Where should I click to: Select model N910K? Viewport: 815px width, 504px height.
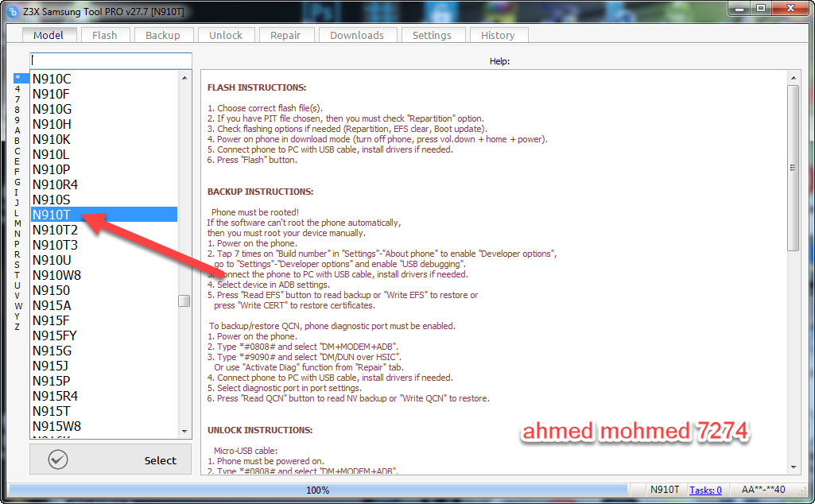click(104, 139)
